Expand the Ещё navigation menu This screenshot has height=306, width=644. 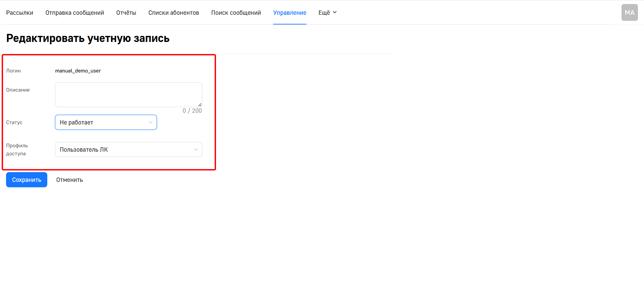327,13
